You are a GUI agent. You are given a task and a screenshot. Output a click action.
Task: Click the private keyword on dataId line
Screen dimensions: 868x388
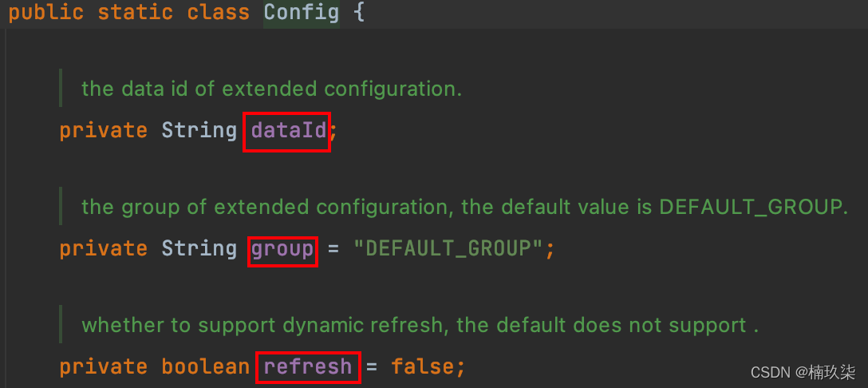(x=103, y=130)
